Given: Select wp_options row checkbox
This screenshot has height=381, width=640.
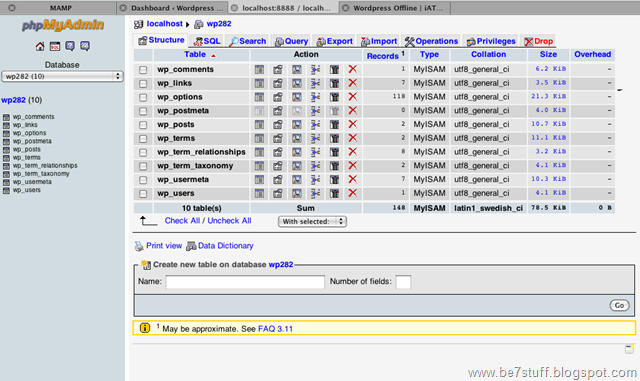Looking at the screenshot, I should [x=143, y=98].
